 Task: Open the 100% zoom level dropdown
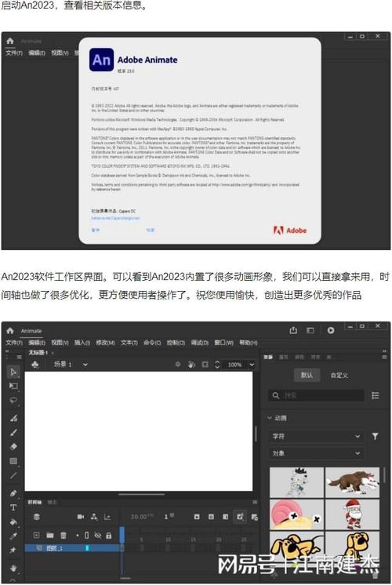(x=252, y=365)
